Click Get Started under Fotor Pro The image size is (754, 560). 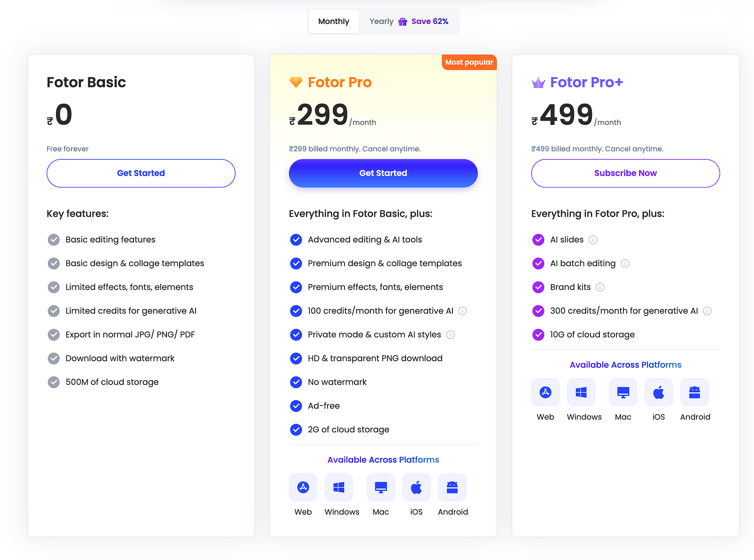click(383, 173)
